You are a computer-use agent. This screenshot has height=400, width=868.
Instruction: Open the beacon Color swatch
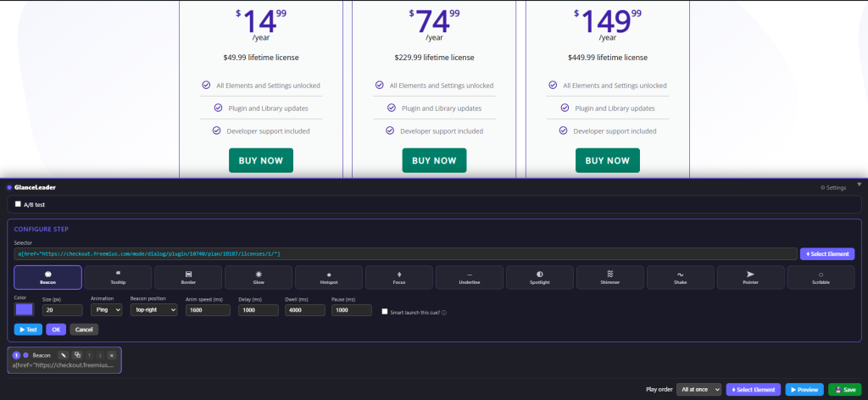24,310
